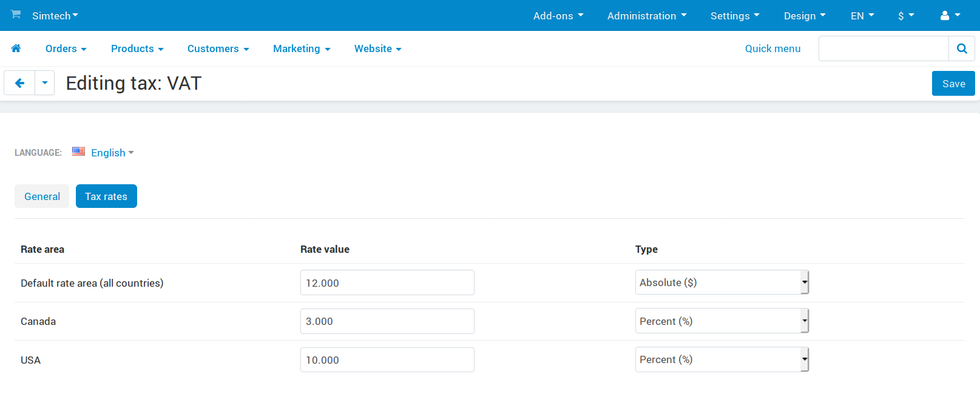Viewport: 980px width, 394px height.
Task: Click the 'Rate area' column header
Action: (x=42, y=249)
